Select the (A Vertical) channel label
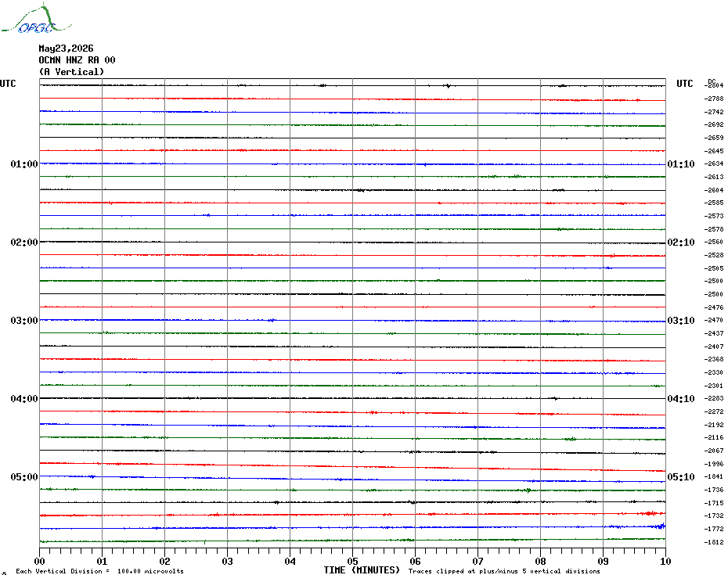The width and height of the screenshot is (728, 582). point(71,71)
